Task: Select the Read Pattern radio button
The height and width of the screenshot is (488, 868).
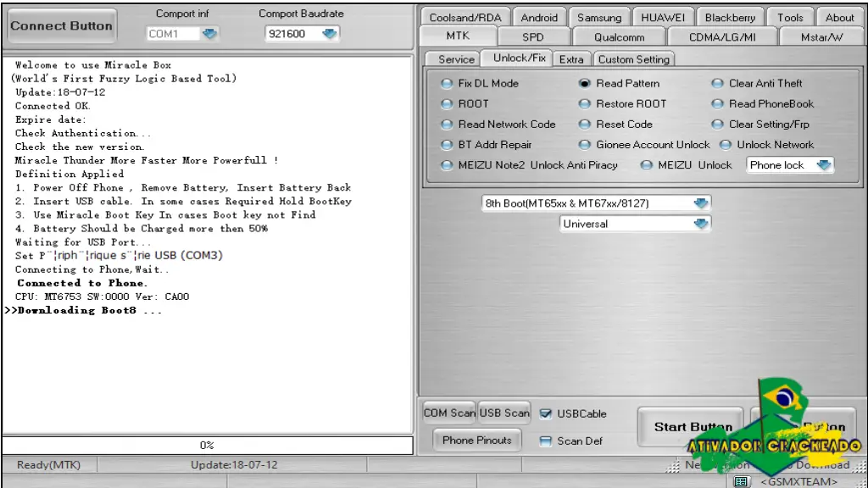Action: 619,84
